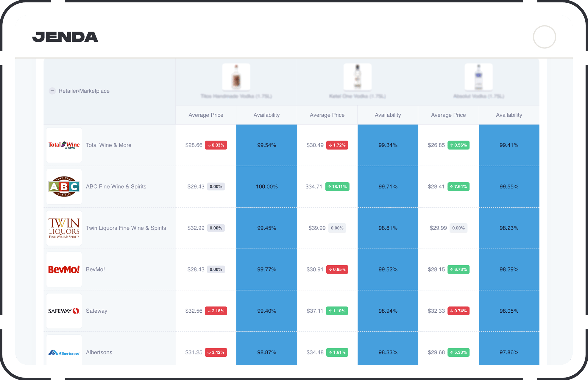
Task: Click the 99.77% availability cell
Action: tap(267, 269)
